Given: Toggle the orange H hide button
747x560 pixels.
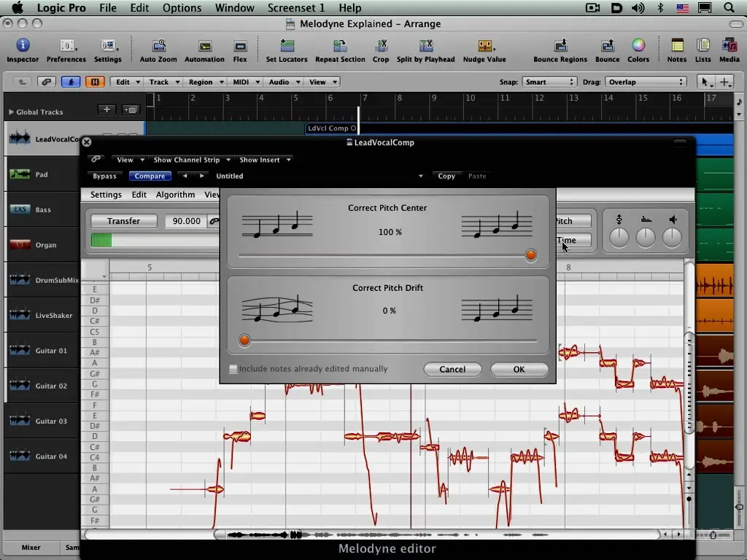Looking at the screenshot, I should click(95, 82).
